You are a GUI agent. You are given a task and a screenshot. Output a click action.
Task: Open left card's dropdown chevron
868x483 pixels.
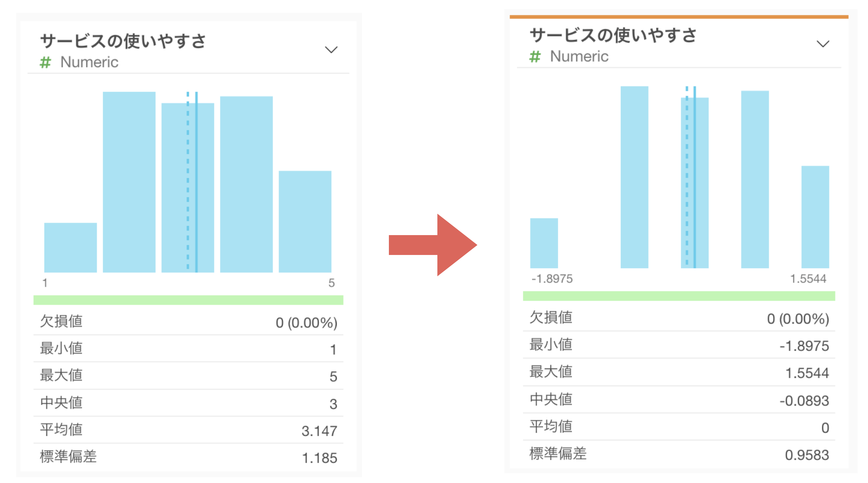tap(331, 50)
